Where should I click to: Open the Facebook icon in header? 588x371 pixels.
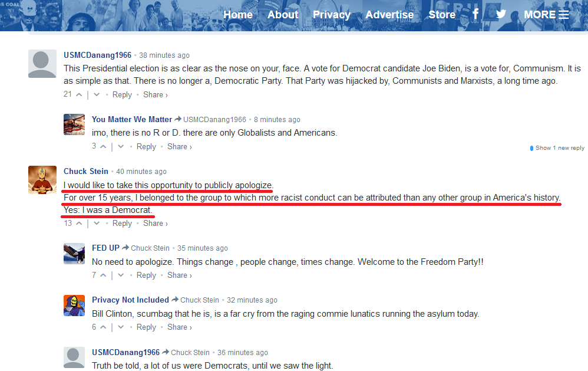coord(475,14)
